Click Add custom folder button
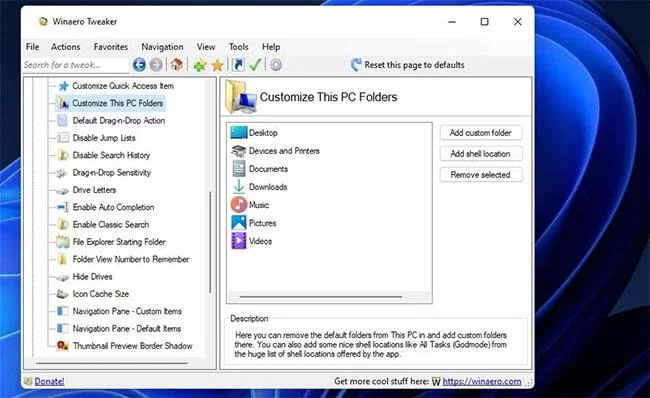Image resolution: width=650 pixels, height=398 pixels. (481, 133)
